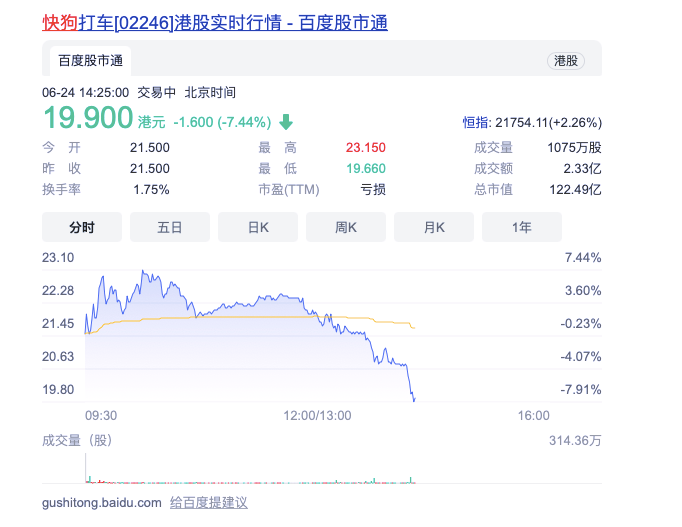
Task: Click the change value -1.600 (-7.44%)
Action: (222, 122)
